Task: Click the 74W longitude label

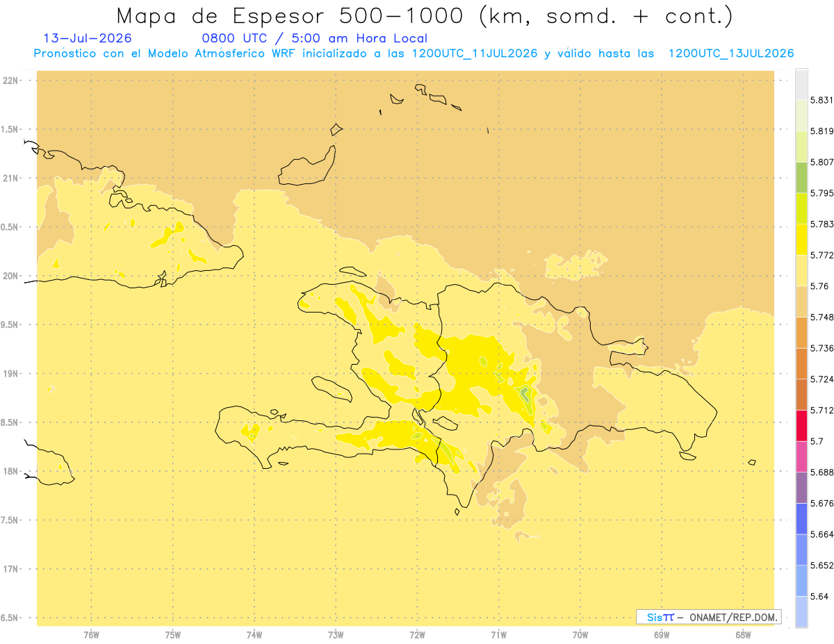Action: tap(254, 635)
